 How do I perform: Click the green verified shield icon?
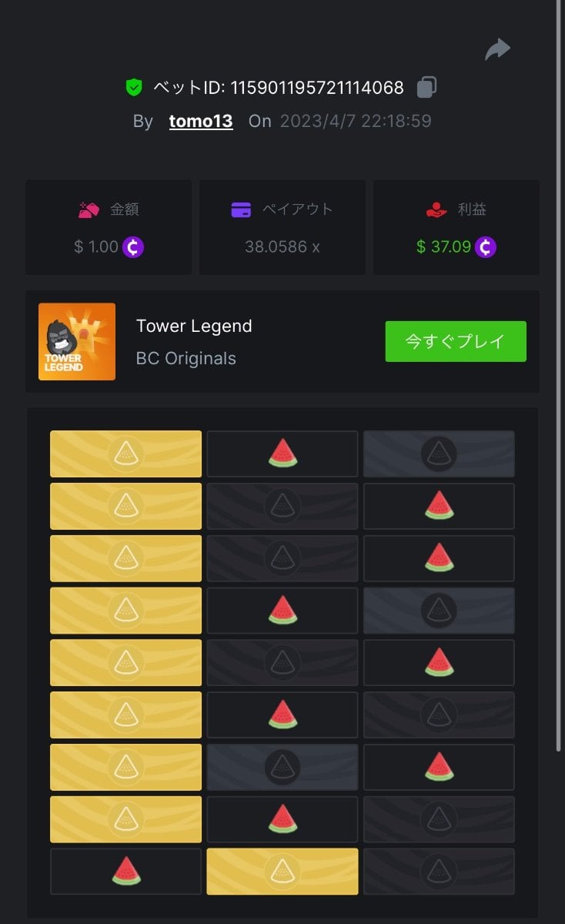(134, 88)
